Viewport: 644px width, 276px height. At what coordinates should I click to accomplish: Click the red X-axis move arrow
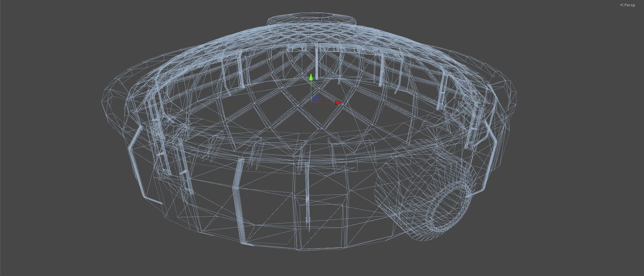click(x=338, y=103)
